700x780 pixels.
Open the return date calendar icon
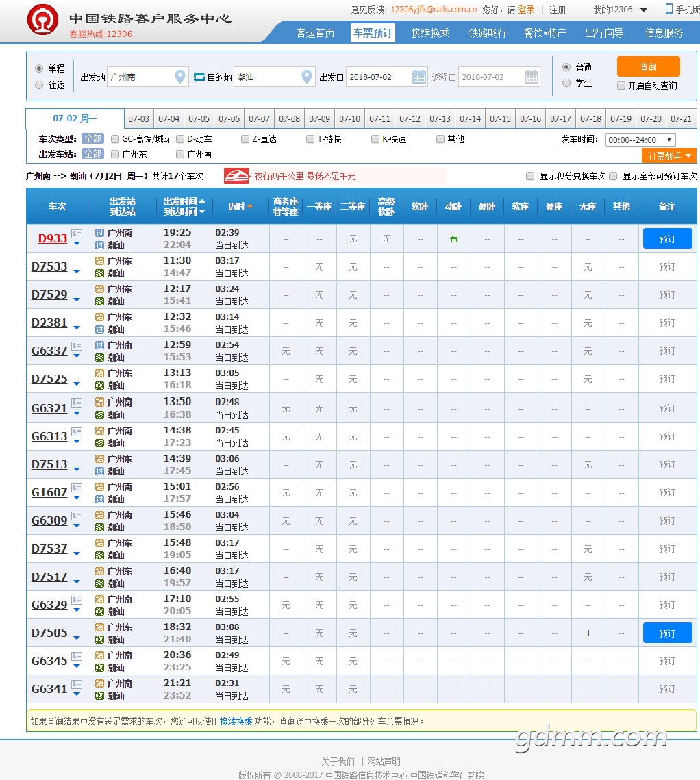coord(532,77)
